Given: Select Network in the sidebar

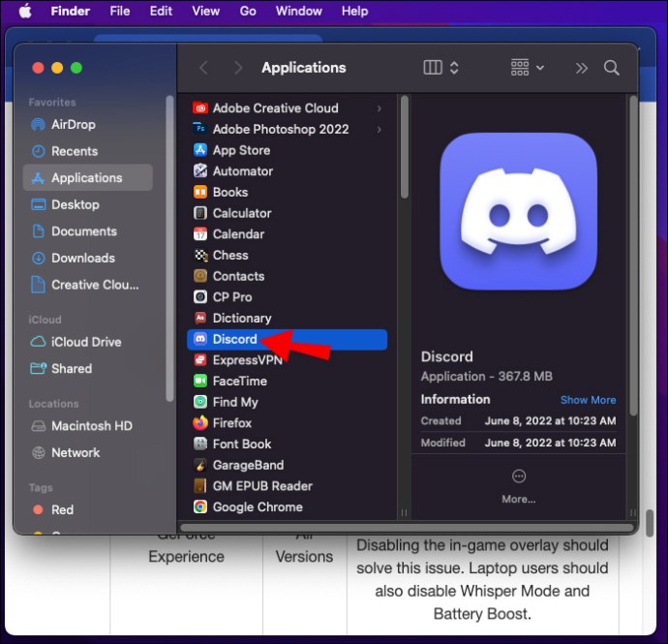Looking at the screenshot, I should [x=88, y=452].
